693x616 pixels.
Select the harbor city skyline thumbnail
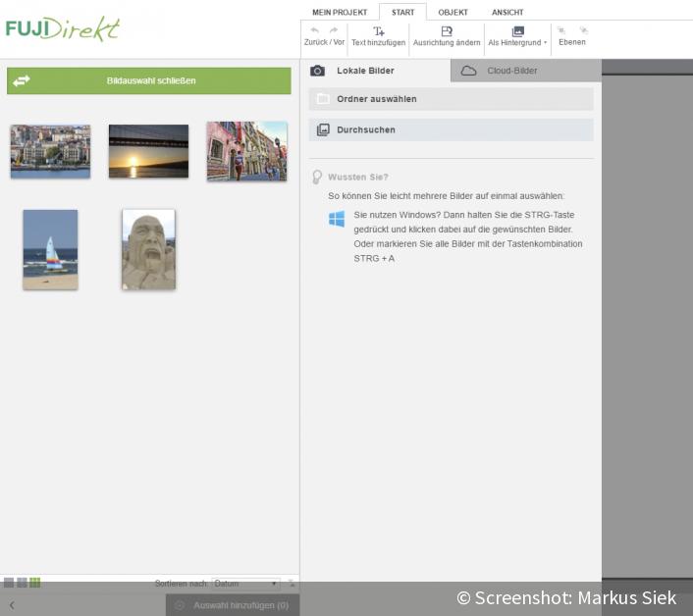coord(50,151)
